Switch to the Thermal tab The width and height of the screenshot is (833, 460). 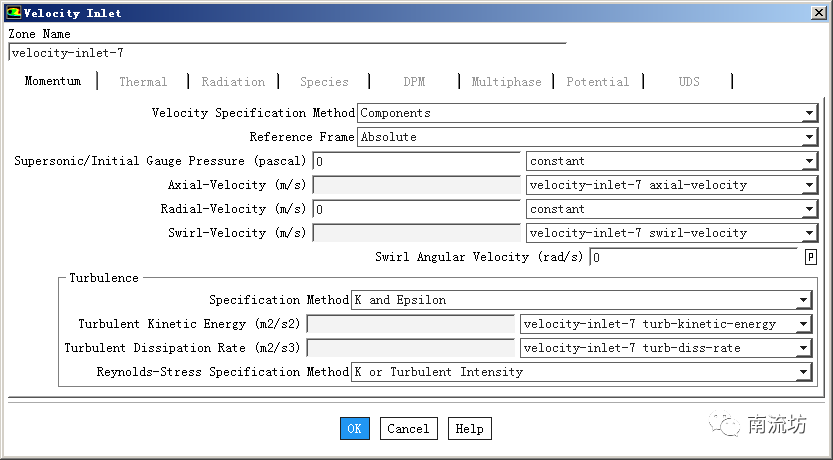[143, 82]
